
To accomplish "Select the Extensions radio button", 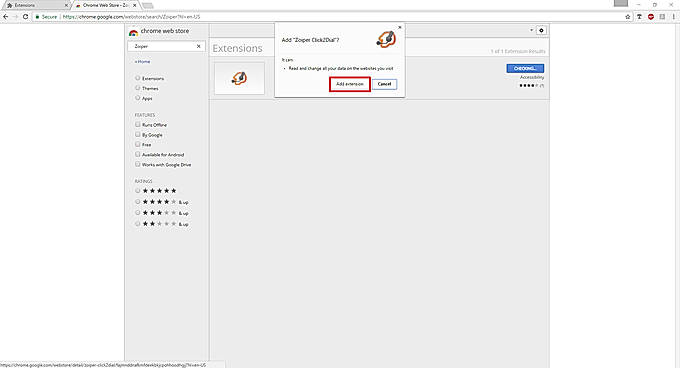I will 137,78.
